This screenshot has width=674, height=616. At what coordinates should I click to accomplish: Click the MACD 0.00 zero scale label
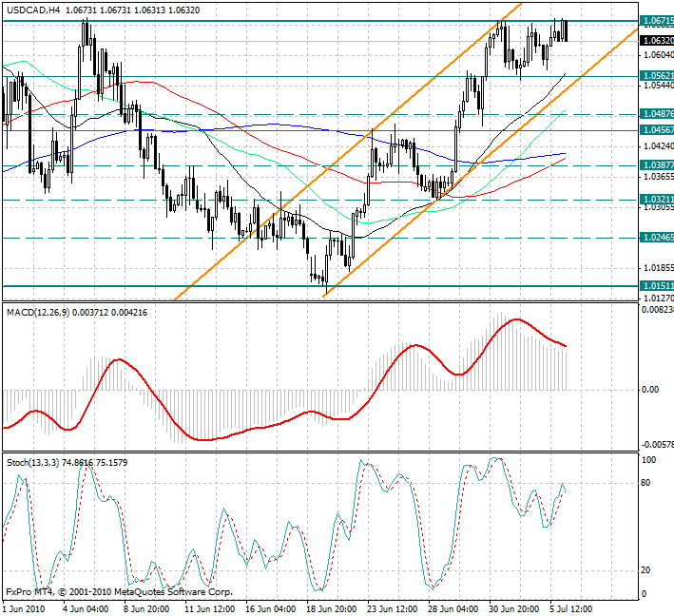click(x=650, y=390)
